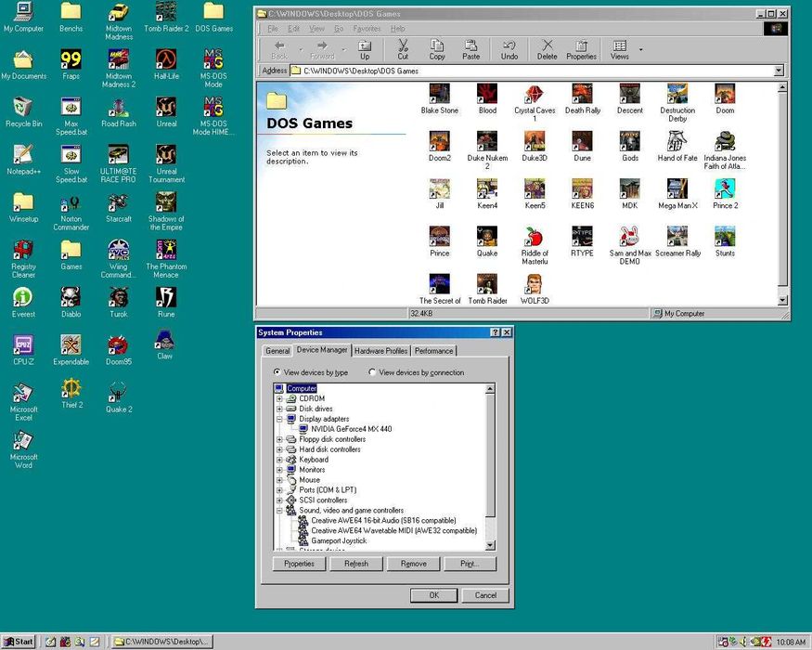Expand the Disk drives node
This screenshot has height=650, width=812.
coord(279,409)
